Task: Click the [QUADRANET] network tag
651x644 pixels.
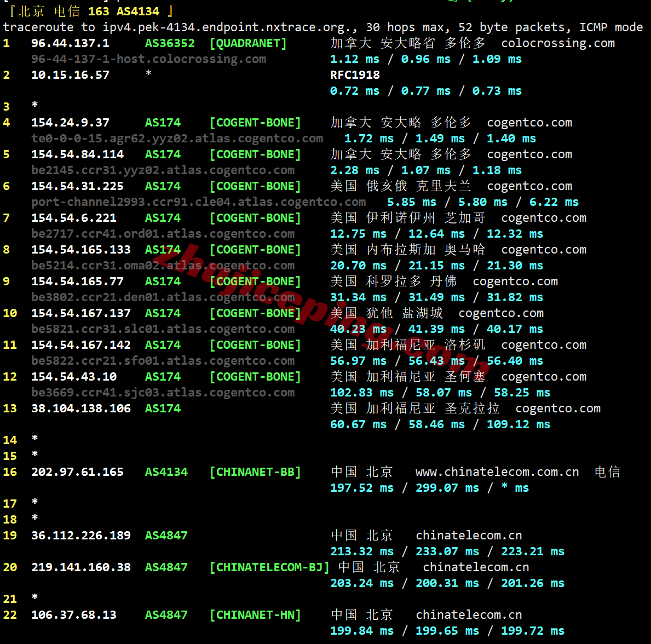Action: pos(248,43)
